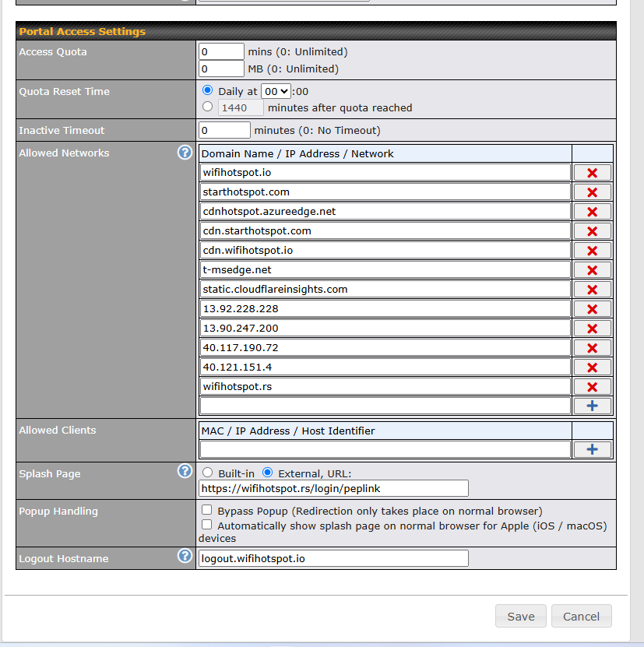Click the external splash page URL field

click(333, 488)
